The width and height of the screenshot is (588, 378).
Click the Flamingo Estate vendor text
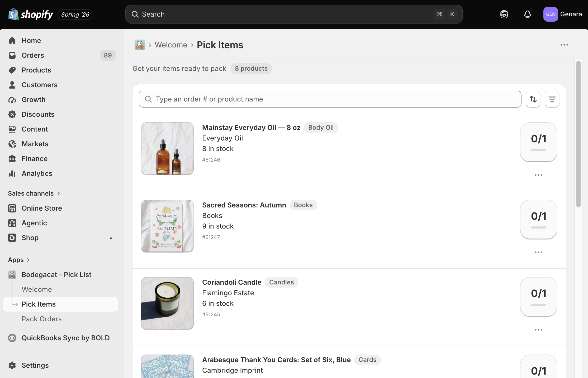point(228,293)
